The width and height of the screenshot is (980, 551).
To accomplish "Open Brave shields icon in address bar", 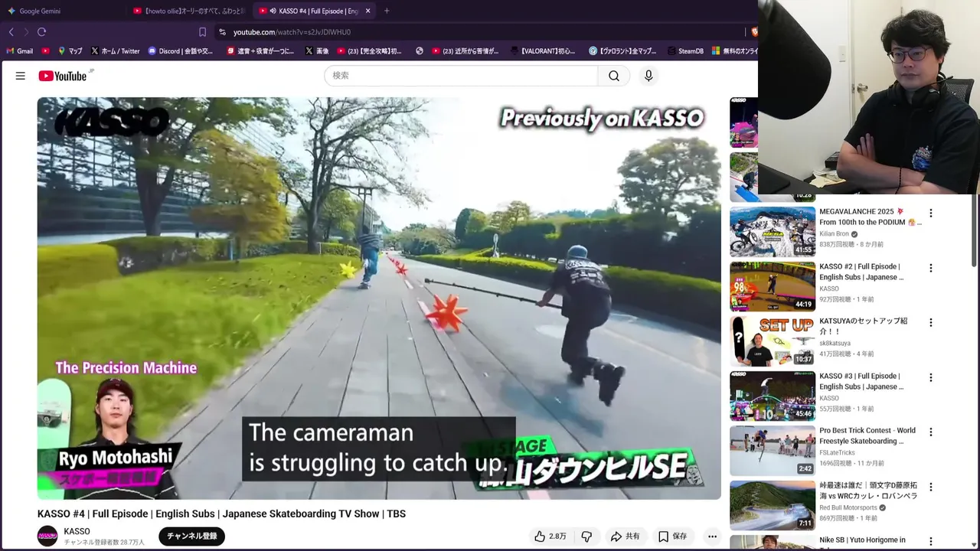I will [753, 32].
